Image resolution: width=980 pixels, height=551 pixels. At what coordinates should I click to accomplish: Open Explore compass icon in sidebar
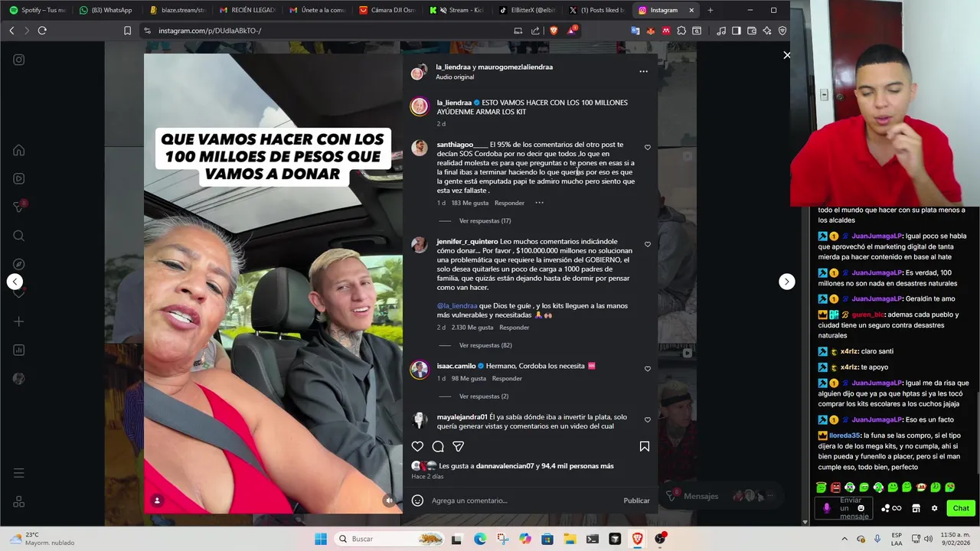point(19,264)
